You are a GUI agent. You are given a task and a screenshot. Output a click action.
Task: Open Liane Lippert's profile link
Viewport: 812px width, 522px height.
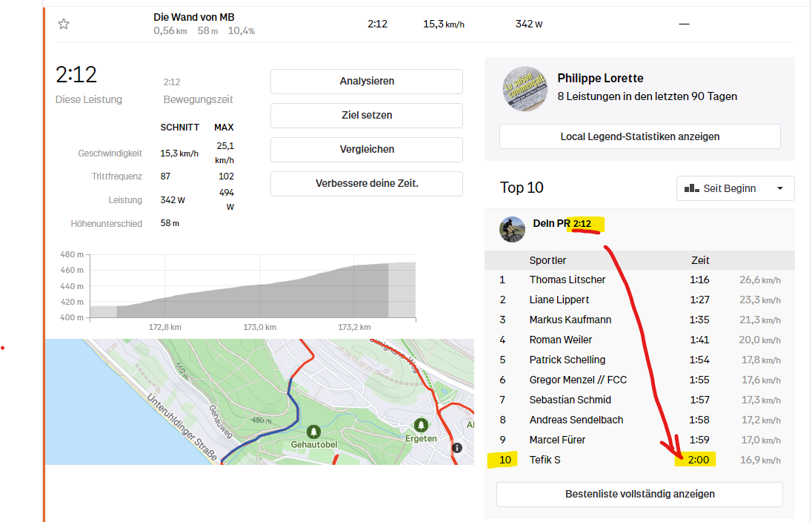559,300
